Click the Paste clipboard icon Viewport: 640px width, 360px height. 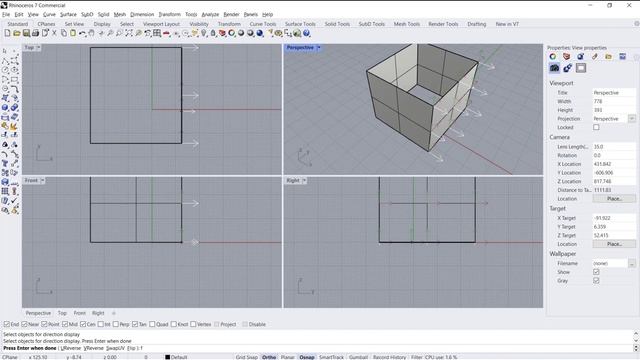[73, 33]
